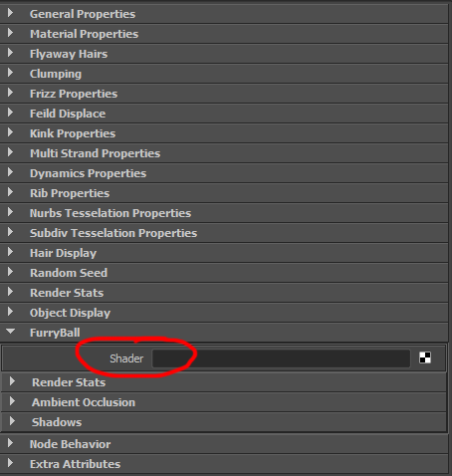Expand Shadows under FurryBall
452x476 pixels.
12,421
